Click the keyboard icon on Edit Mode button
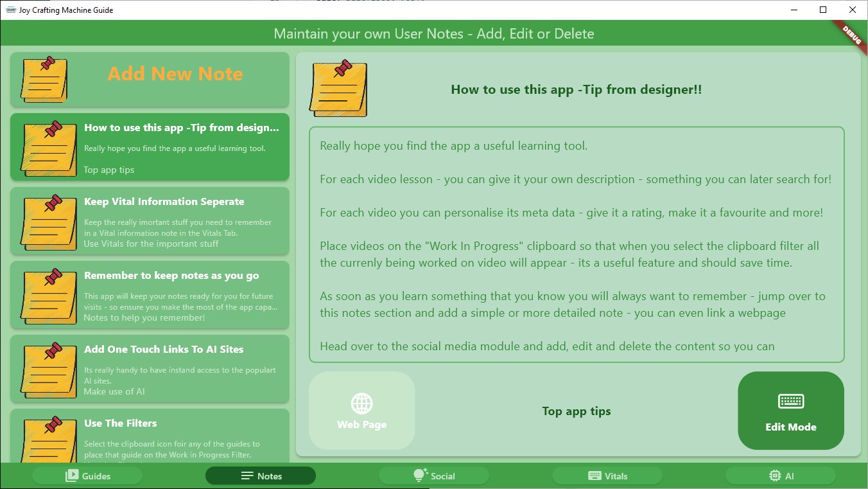The image size is (868, 489). click(791, 402)
